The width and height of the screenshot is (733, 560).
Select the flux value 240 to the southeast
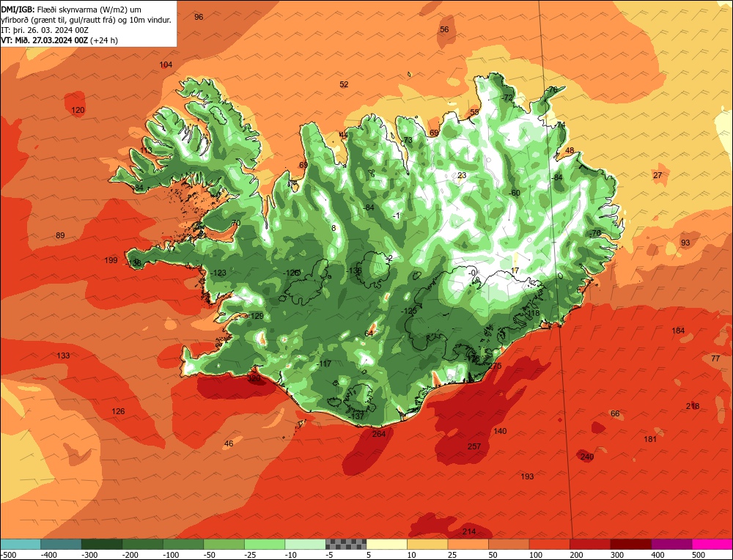[x=587, y=457]
